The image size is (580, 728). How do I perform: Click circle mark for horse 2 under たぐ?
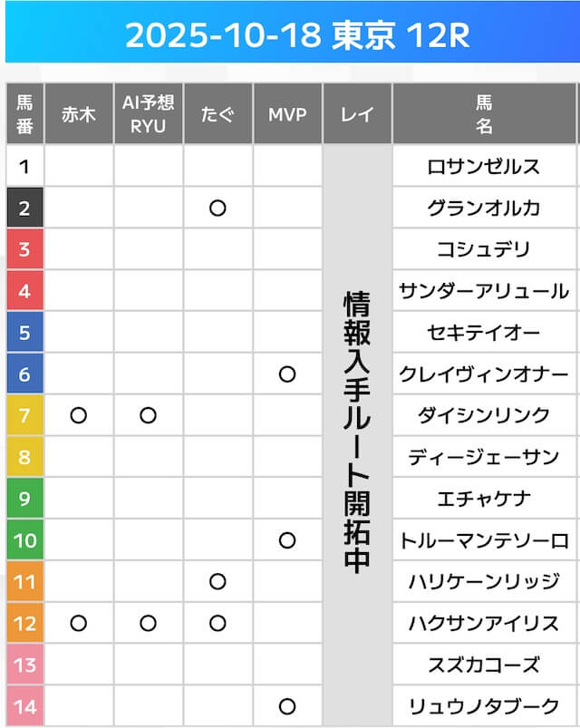pyautogui.click(x=217, y=209)
